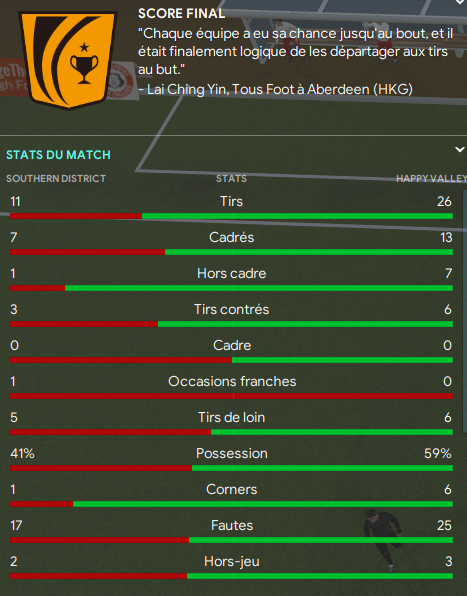Select the Southern District team header

pyautogui.click(x=56, y=179)
